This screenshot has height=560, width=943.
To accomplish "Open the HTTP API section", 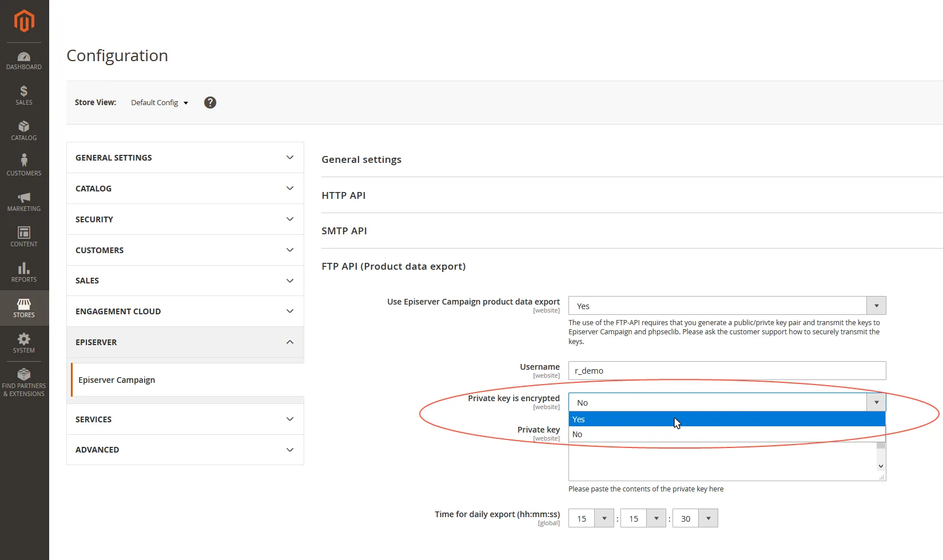I will tap(344, 195).
